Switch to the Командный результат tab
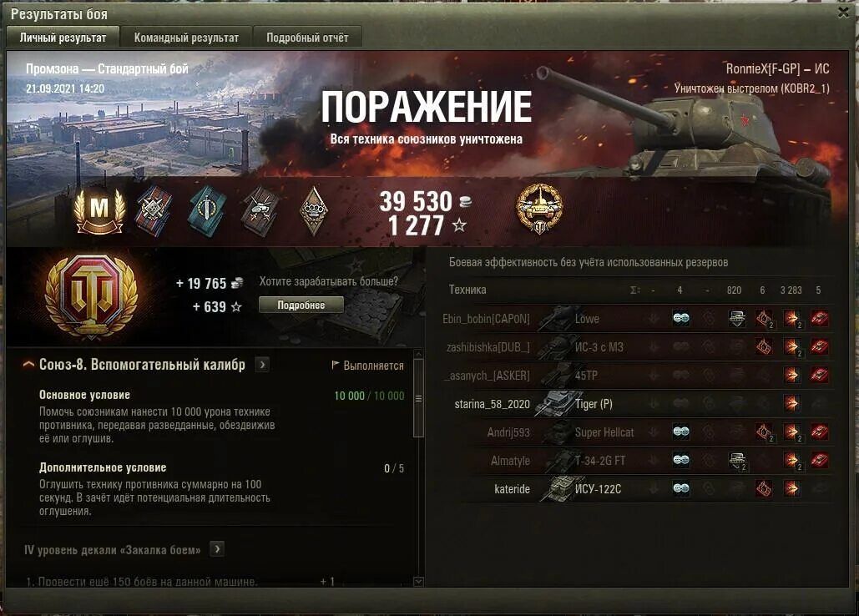The width and height of the screenshot is (859, 616). coord(186,38)
